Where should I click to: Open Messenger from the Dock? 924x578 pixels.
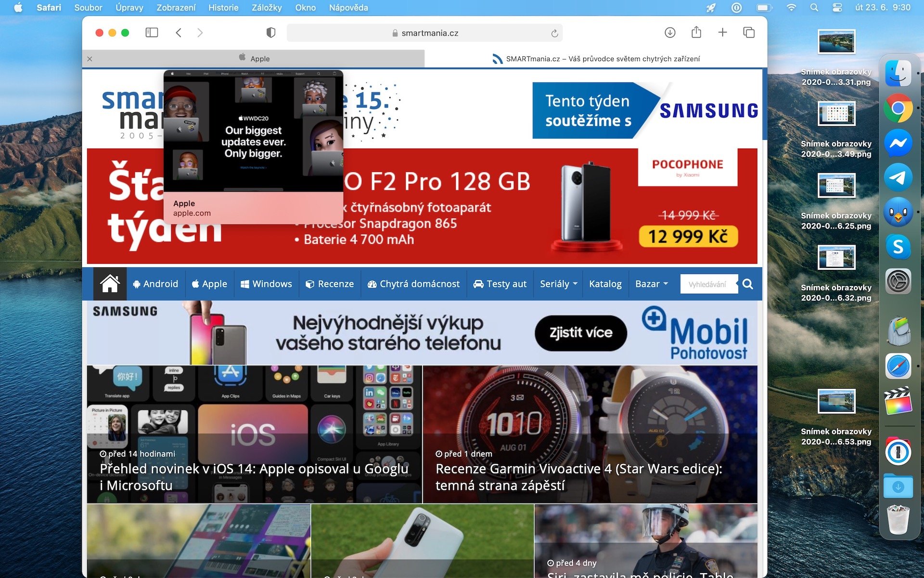point(898,143)
